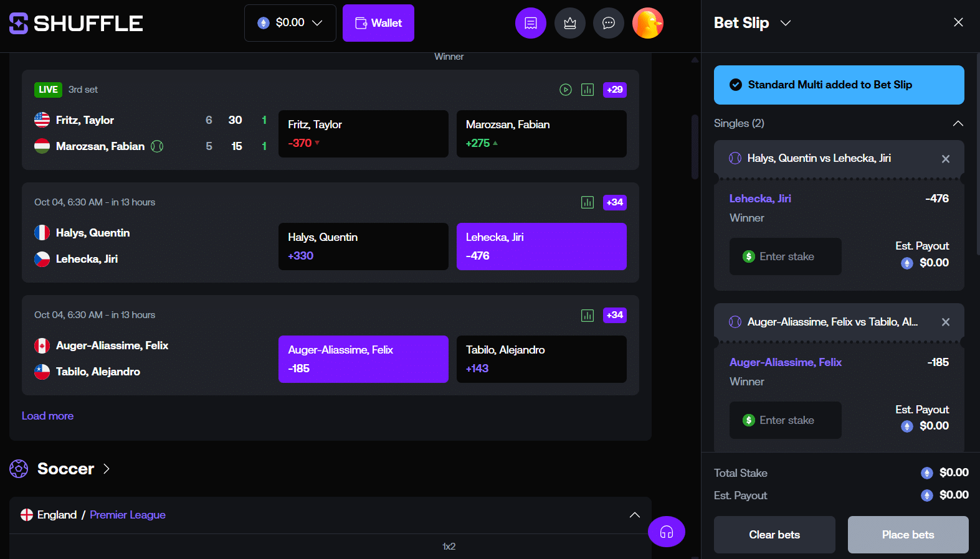The height and width of the screenshot is (559, 980).
Task: Click the bet slip scrollbar
Action: [978, 156]
